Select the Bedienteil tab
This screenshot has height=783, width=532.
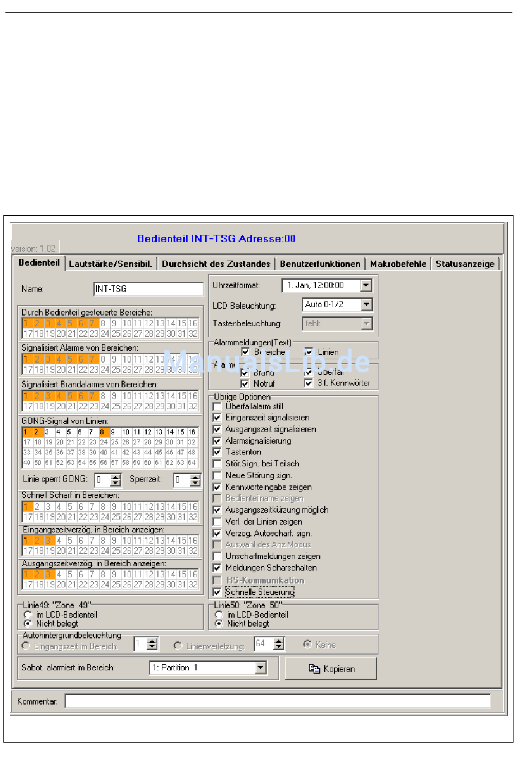coord(39,262)
